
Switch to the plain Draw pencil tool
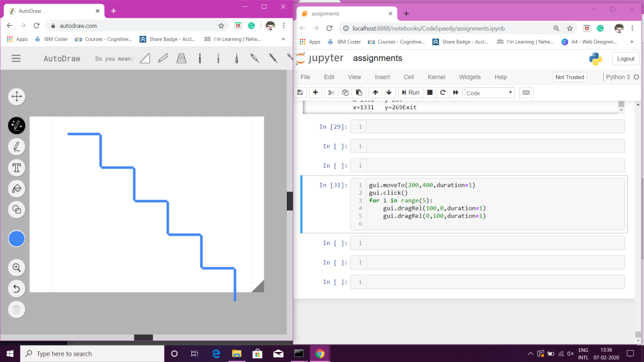pos(16,146)
